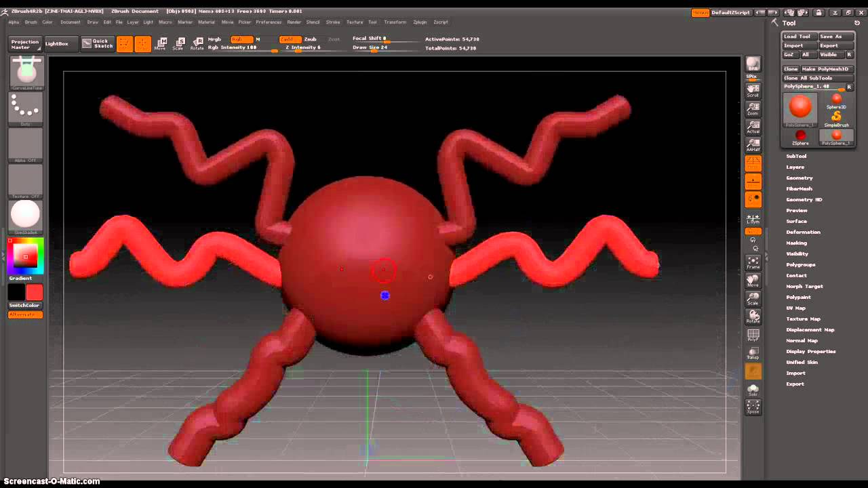
Task: Open the SkinShade material selector
Action: (26, 218)
